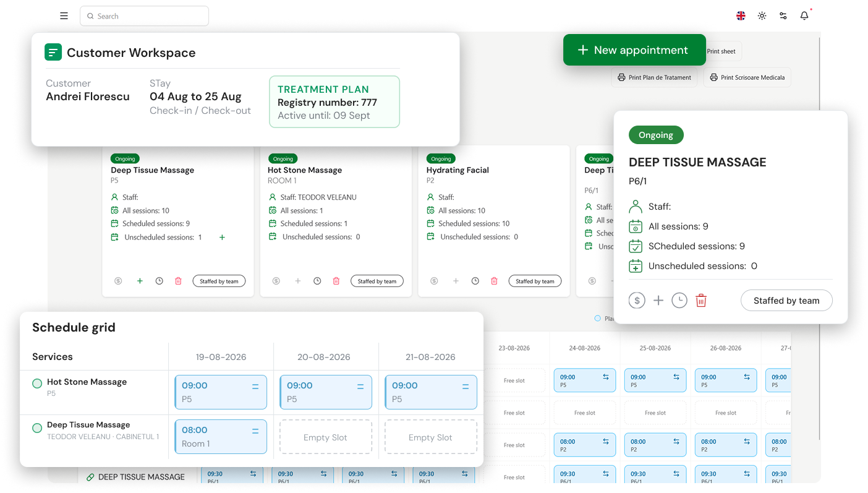The image size is (868, 493).
Task: Click the Ongoing badge on Hot Stone Massage card
Action: pyautogui.click(x=283, y=159)
